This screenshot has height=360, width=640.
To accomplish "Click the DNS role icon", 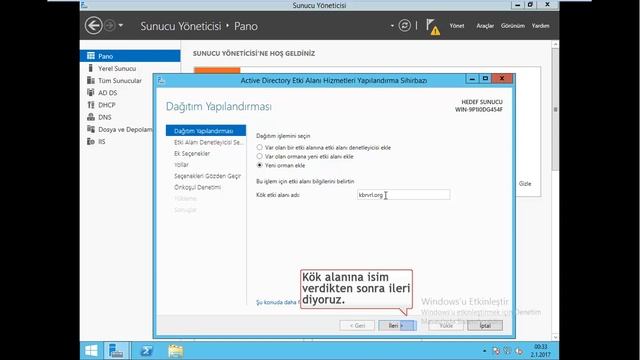I will coord(91,117).
